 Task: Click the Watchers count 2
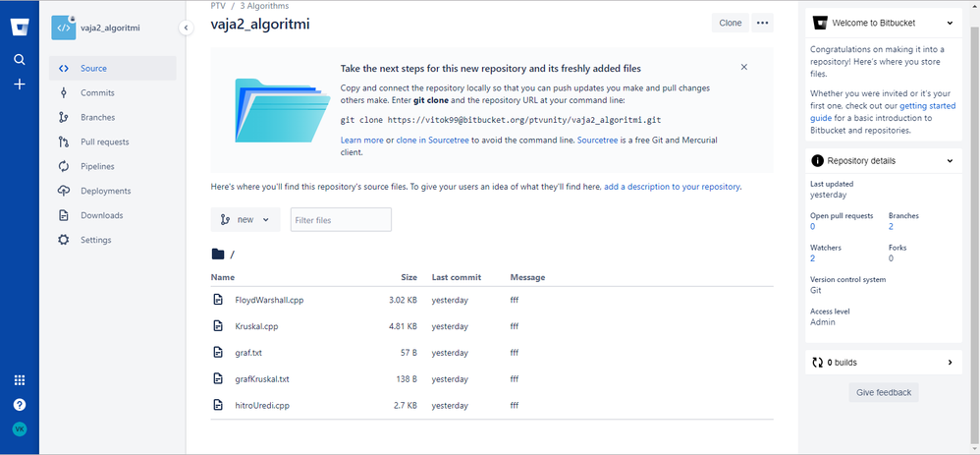pos(812,258)
